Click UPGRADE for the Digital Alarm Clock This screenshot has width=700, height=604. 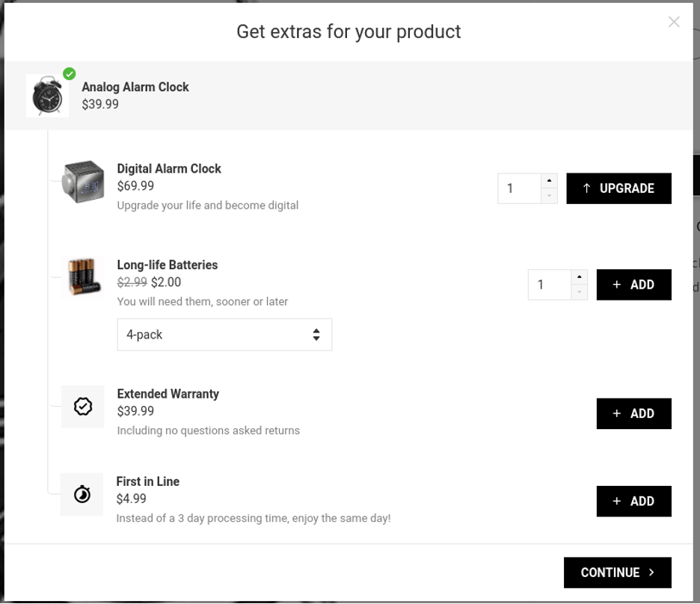618,188
